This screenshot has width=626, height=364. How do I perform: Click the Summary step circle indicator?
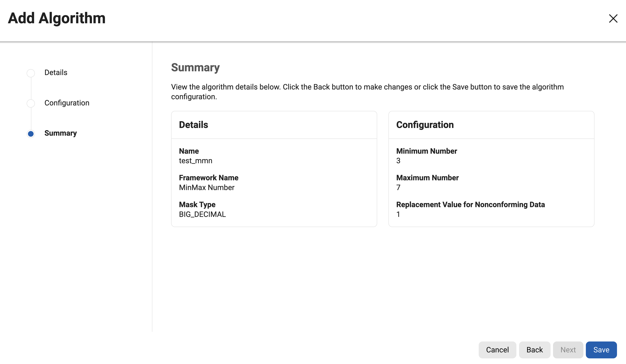[31, 134]
